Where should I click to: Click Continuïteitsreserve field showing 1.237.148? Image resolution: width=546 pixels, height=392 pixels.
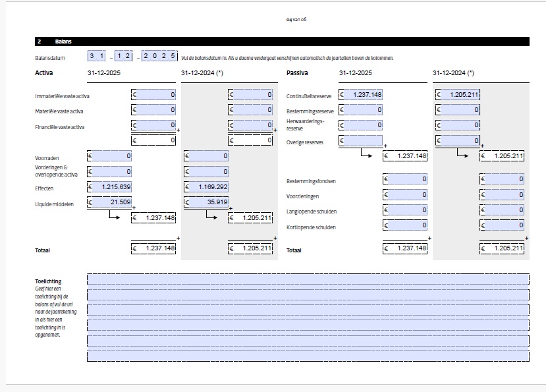pyautogui.click(x=360, y=95)
